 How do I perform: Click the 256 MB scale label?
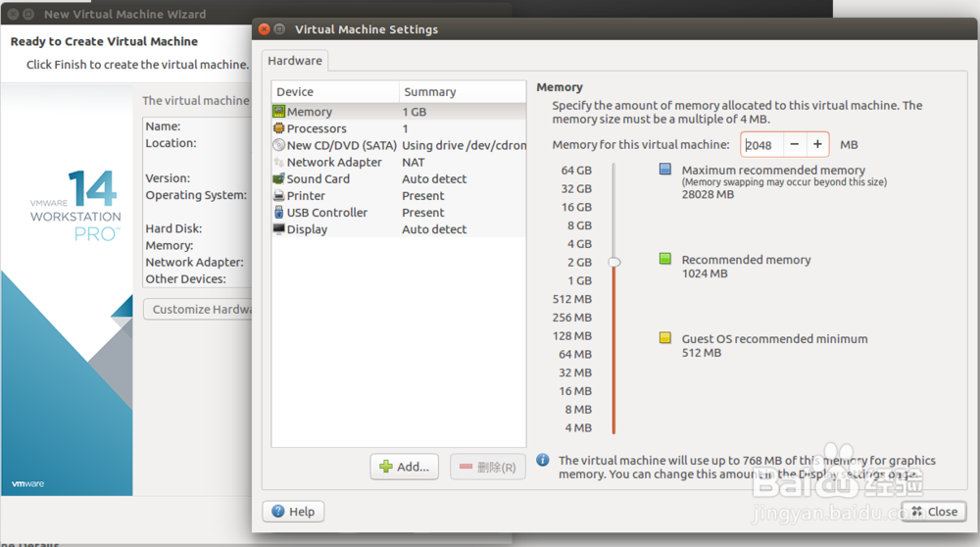(572, 318)
